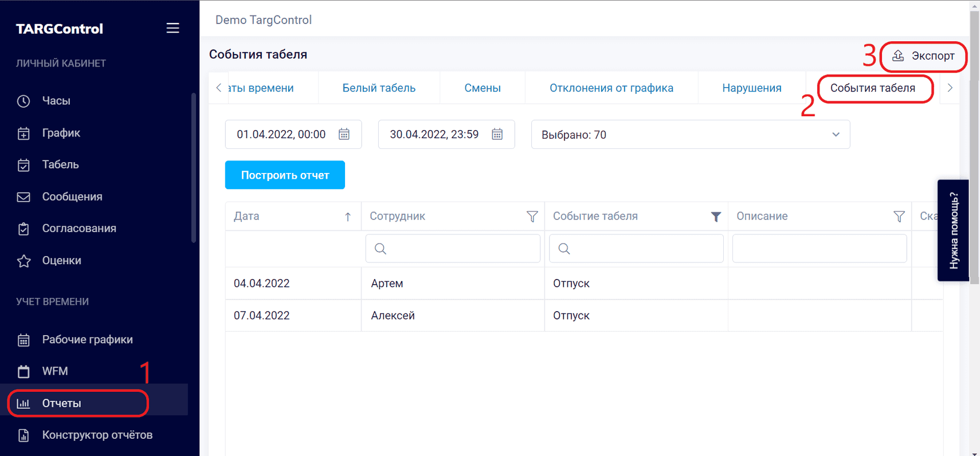Viewport: 980px width, 456px height.
Task: Toggle sort arrow in the Дата column
Action: click(x=348, y=217)
